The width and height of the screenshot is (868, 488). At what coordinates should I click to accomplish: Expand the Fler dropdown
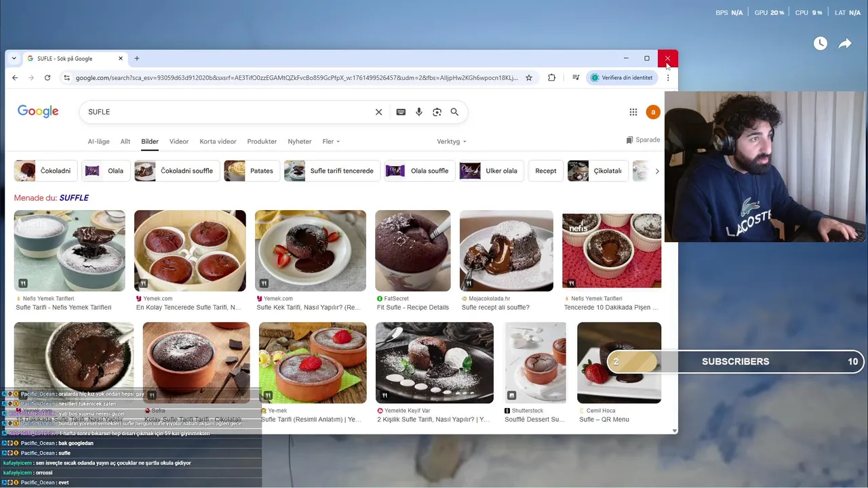(x=331, y=142)
